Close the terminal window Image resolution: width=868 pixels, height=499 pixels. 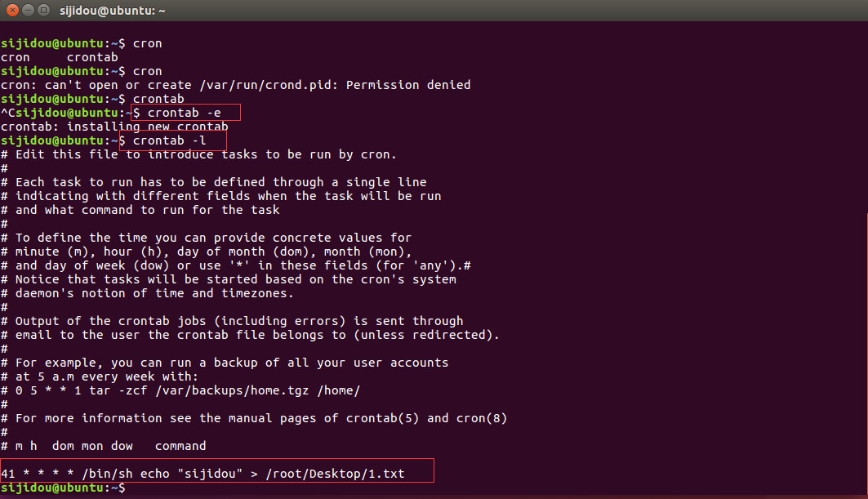pos(10,10)
